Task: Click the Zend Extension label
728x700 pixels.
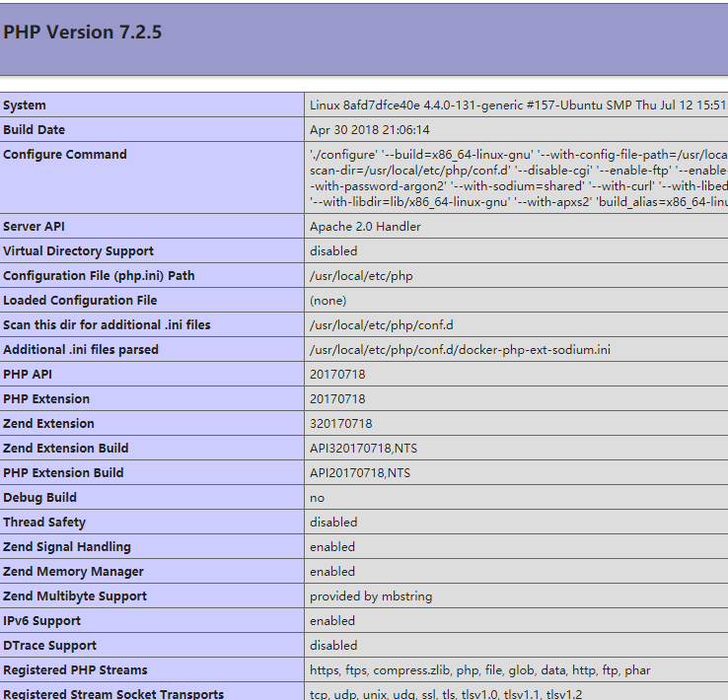Action: (48, 424)
